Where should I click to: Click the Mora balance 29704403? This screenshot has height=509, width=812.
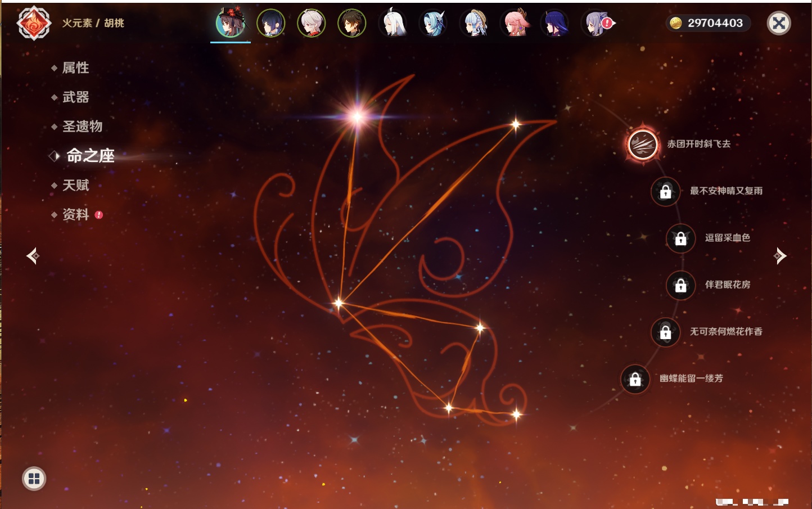click(x=715, y=23)
